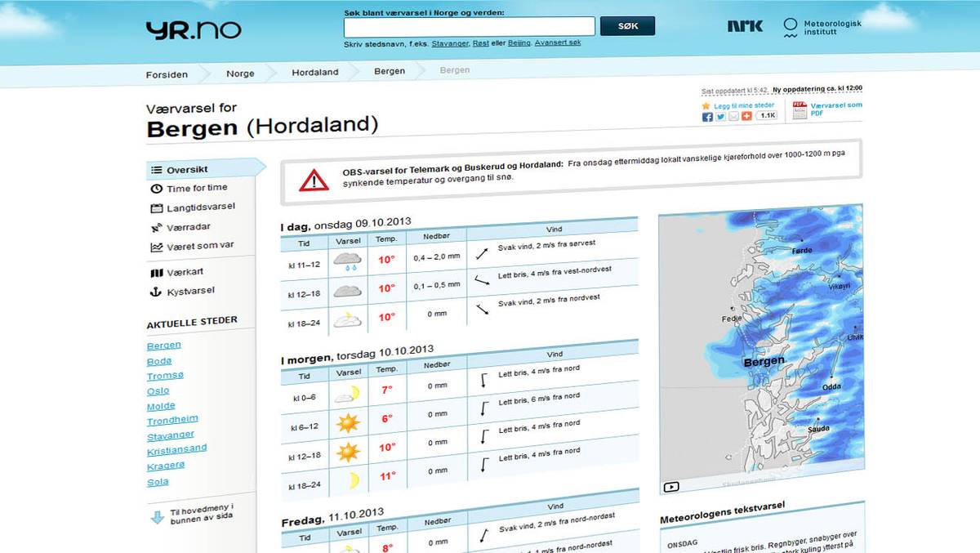Share forecast via Facebook icon
The width and height of the screenshot is (980, 553).
coord(707,117)
